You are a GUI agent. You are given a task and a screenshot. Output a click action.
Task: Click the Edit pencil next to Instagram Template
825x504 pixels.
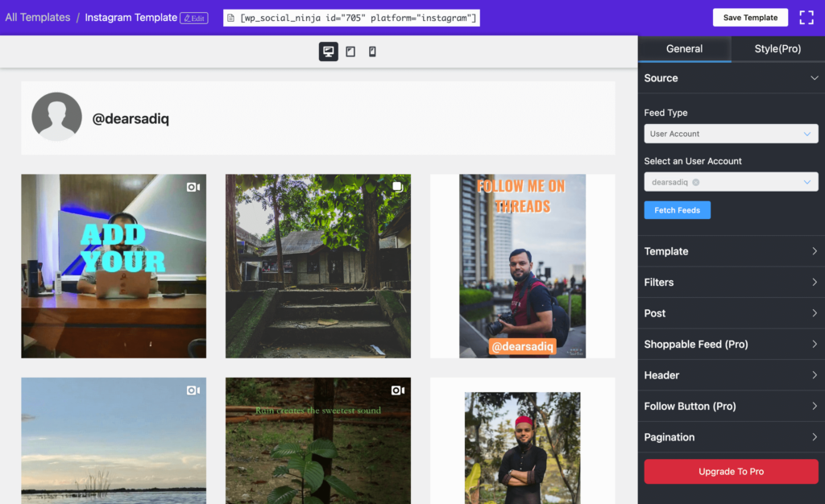[x=194, y=17]
